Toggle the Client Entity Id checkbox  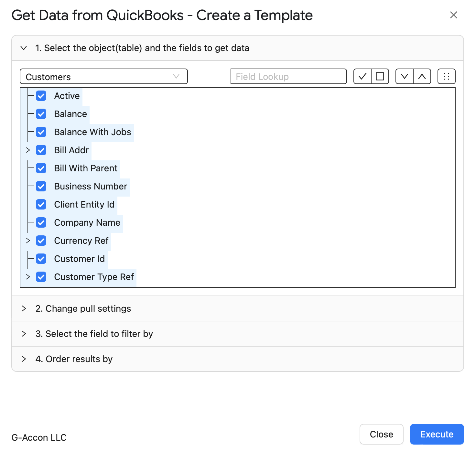pyautogui.click(x=41, y=204)
